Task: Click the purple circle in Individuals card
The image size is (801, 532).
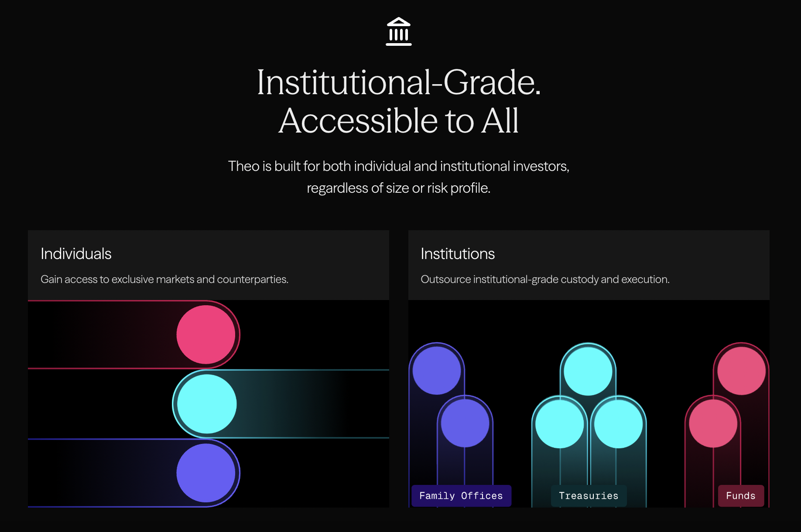Action: [206, 473]
